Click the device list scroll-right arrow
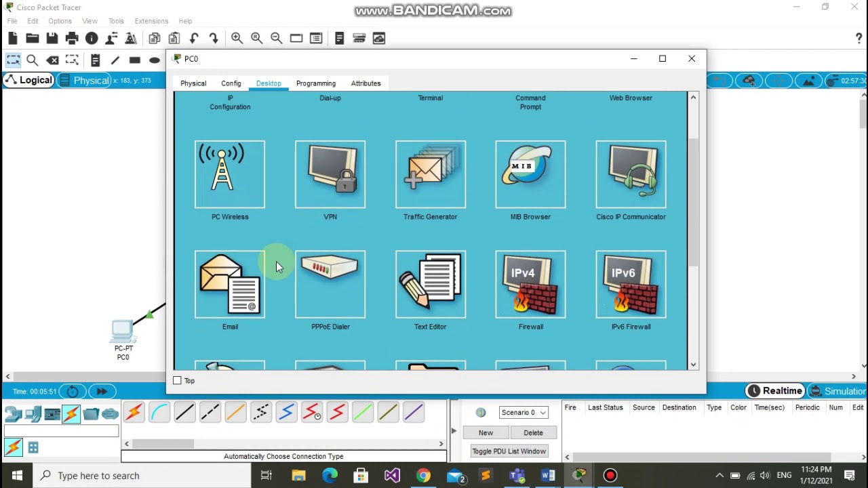 441,444
